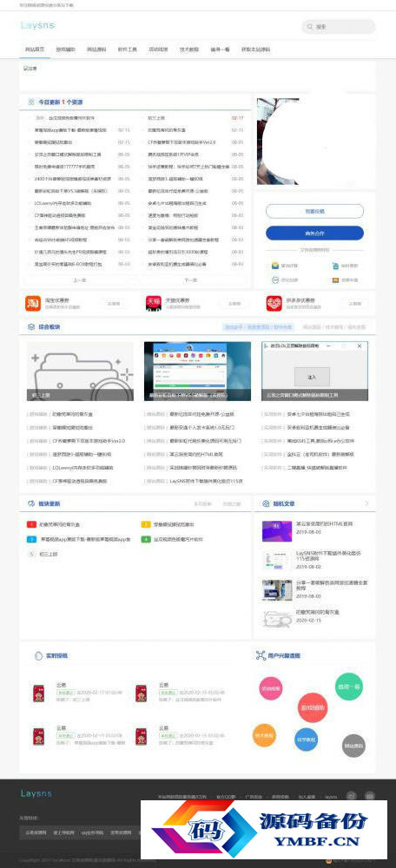The height and width of the screenshot is (868, 396).
Task: Select the 网站首页 navigation tab
Action: 35,49
